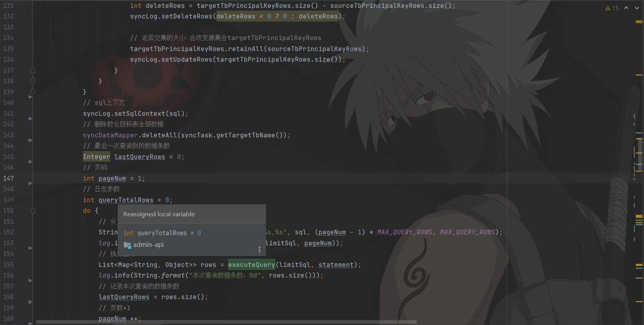Click the deleteRows ternary expression on line 132

point(277,16)
